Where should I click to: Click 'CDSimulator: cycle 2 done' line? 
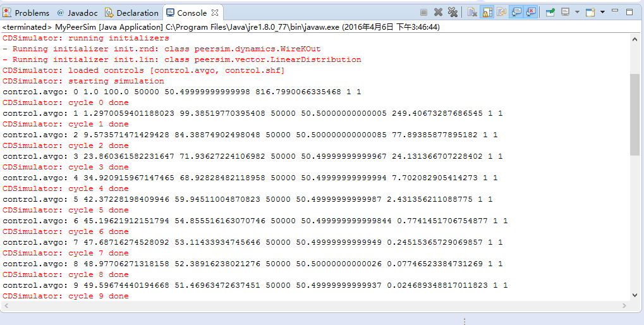pos(66,145)
